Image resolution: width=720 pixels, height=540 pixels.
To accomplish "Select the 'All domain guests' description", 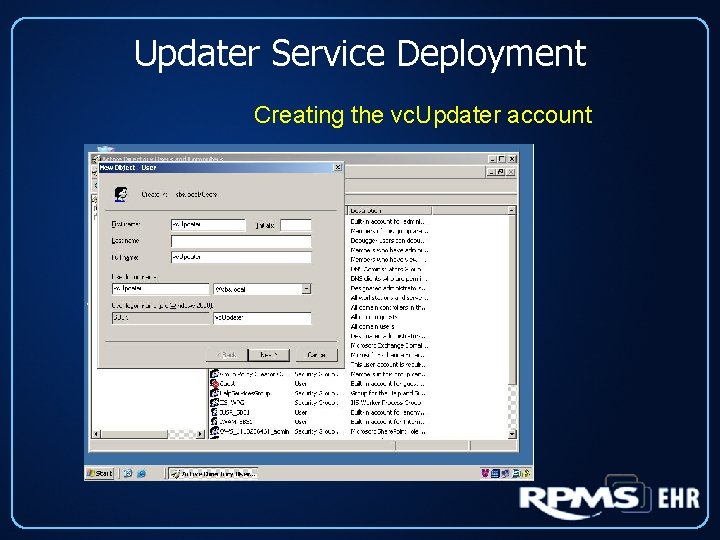I will point(374,317).
